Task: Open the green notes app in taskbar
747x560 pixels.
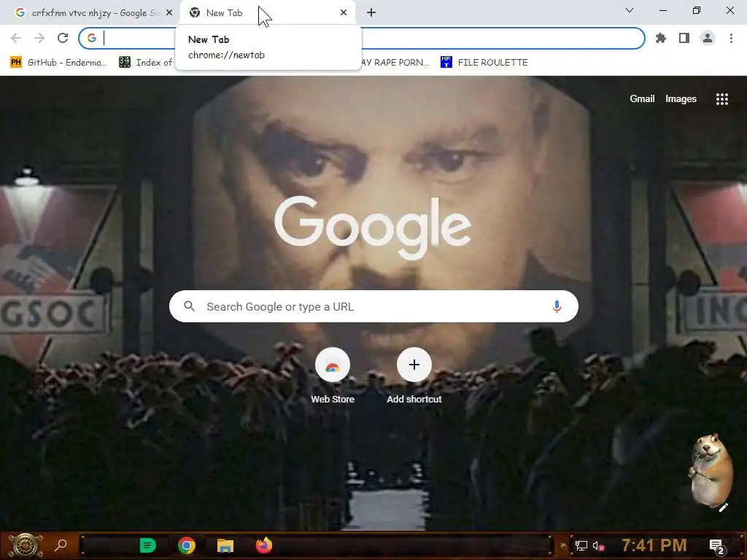Action: click(x=147, y=545)
